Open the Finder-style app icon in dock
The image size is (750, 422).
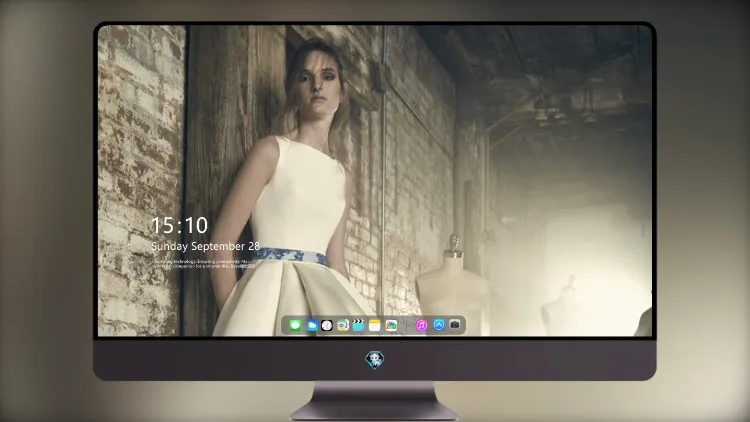point(342,325)
